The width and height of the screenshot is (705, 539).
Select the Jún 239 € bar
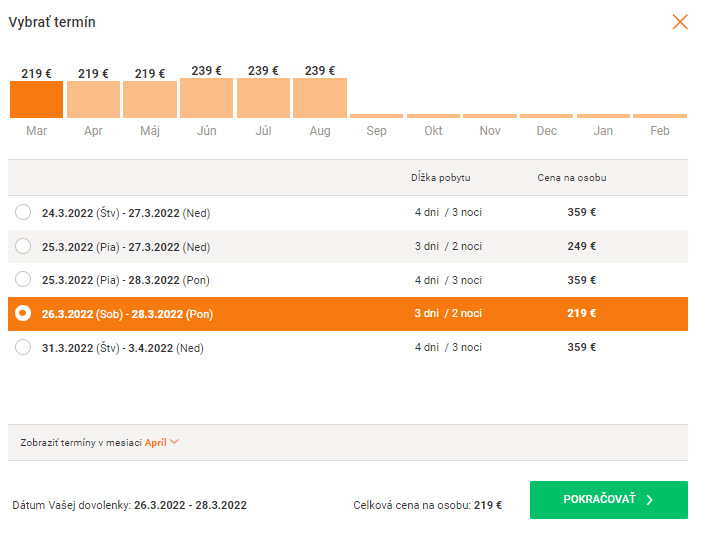[x=206, y=98]
